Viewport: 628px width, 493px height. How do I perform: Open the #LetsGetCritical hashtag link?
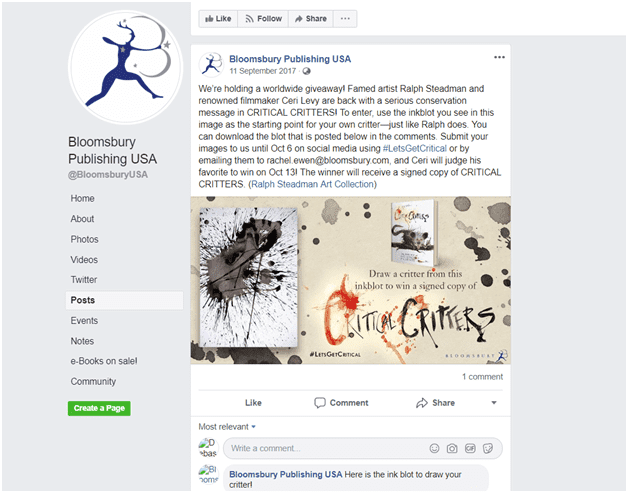click(415, 148)
